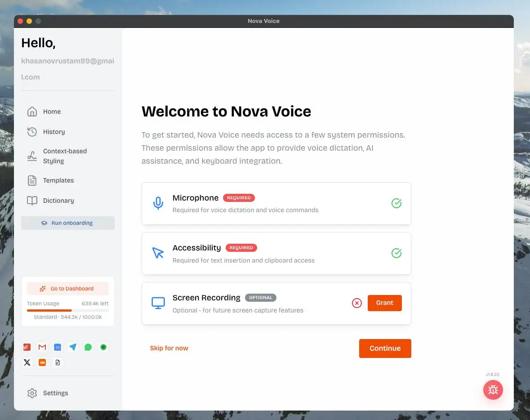
Task: Click the Token Usage progress bar
Action: click(67, 310)
